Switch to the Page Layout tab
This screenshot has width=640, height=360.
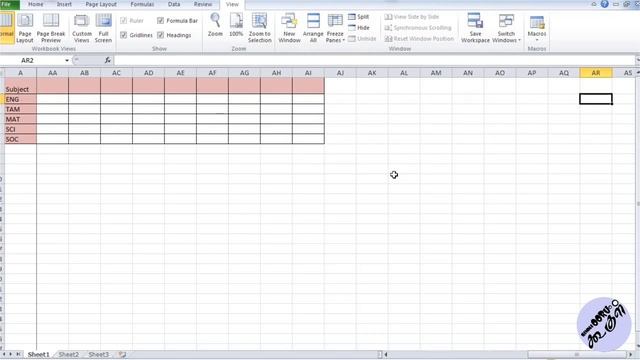click(101, 4)
